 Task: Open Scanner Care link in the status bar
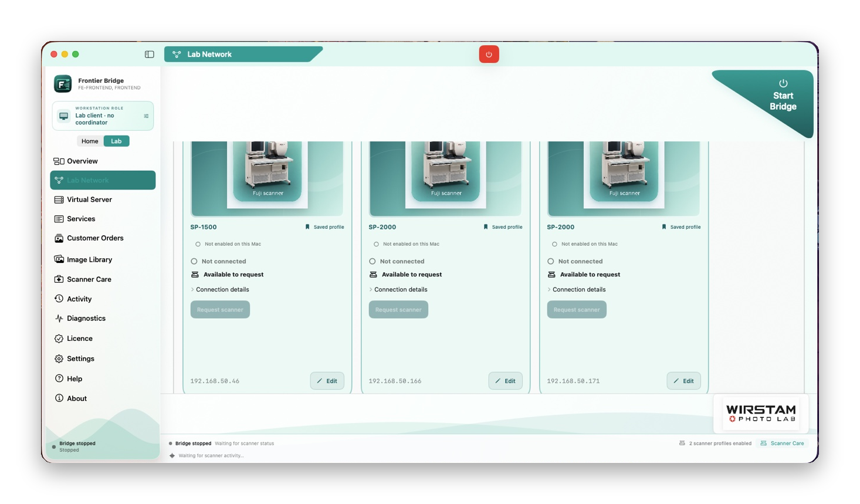click(782, 444)
